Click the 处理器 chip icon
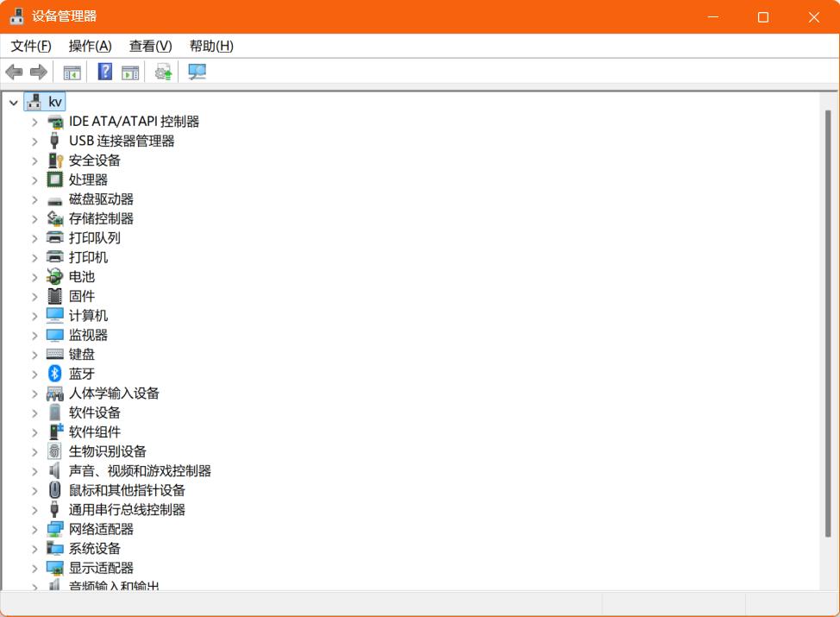 tap(54, 179)
